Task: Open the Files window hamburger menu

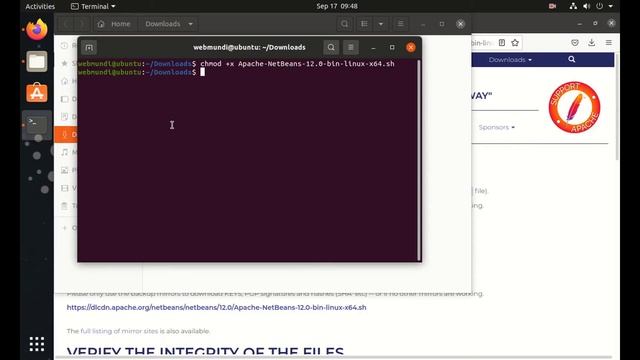Action: coord(401,24)
